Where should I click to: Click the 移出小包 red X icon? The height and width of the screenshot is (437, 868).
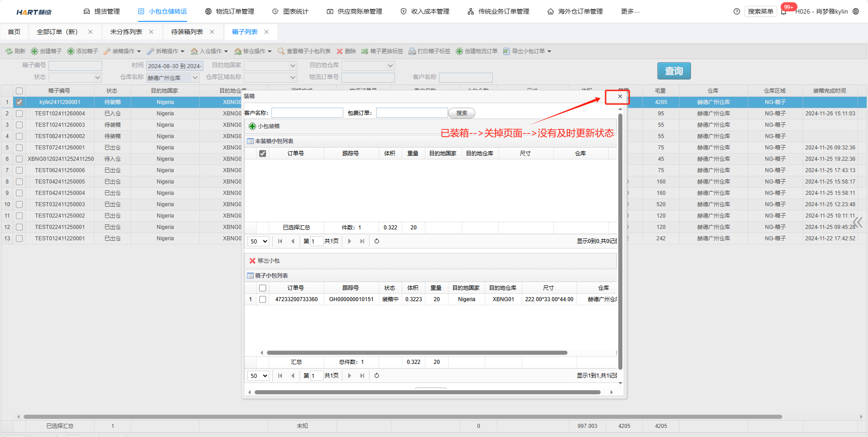coord(252,261)
